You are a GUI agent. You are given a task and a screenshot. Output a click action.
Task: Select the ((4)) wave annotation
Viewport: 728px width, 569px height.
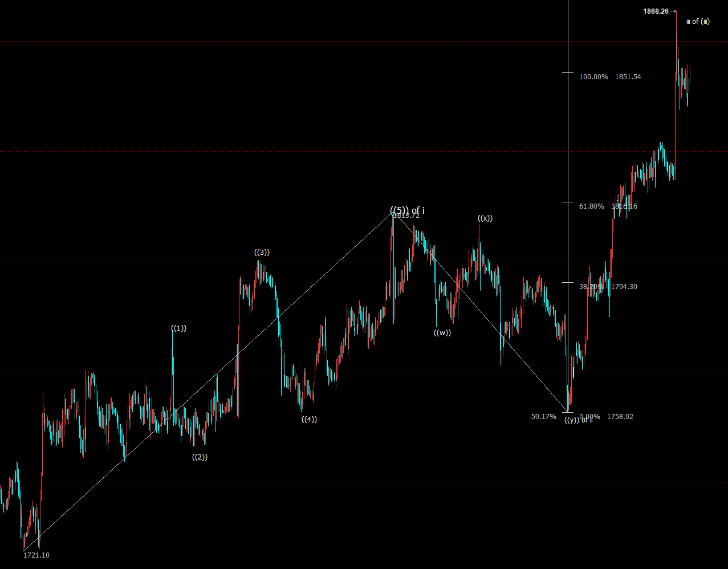pyautogui.click(x=309, y=420)
